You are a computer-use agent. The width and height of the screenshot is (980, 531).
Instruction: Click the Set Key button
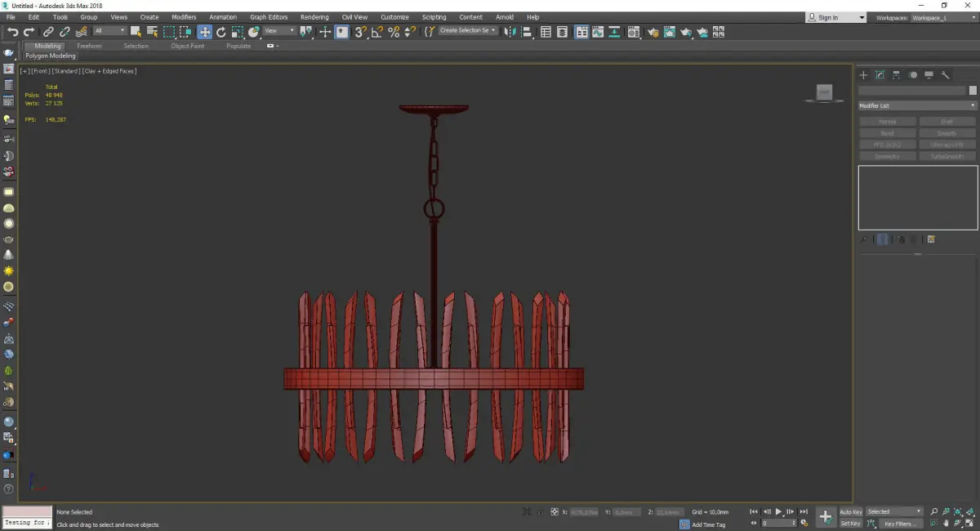[850, 524]
